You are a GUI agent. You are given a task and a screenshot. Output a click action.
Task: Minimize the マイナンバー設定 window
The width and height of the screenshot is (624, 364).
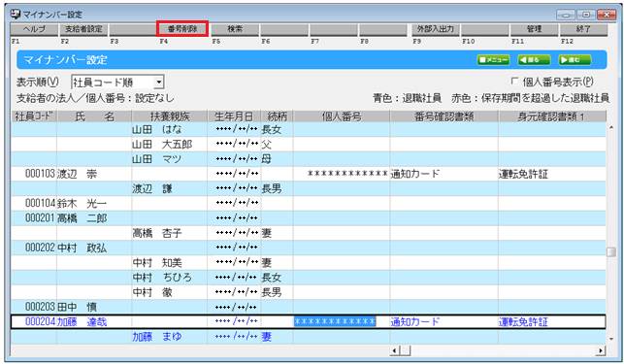565,15
